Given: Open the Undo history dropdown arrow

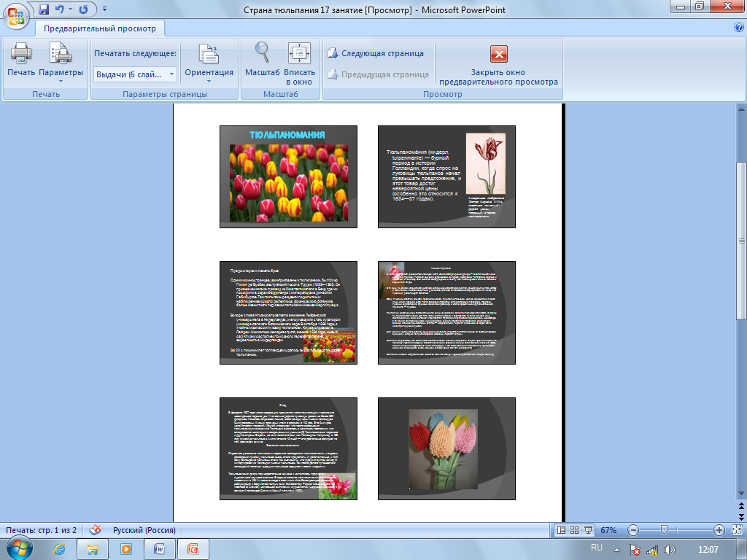Looking at the screenshot, I should [x=71, y=9].
